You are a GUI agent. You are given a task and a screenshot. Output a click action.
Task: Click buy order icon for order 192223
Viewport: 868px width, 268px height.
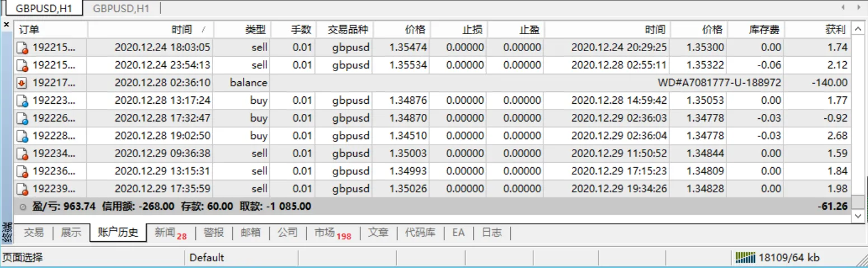pos(23,101)
